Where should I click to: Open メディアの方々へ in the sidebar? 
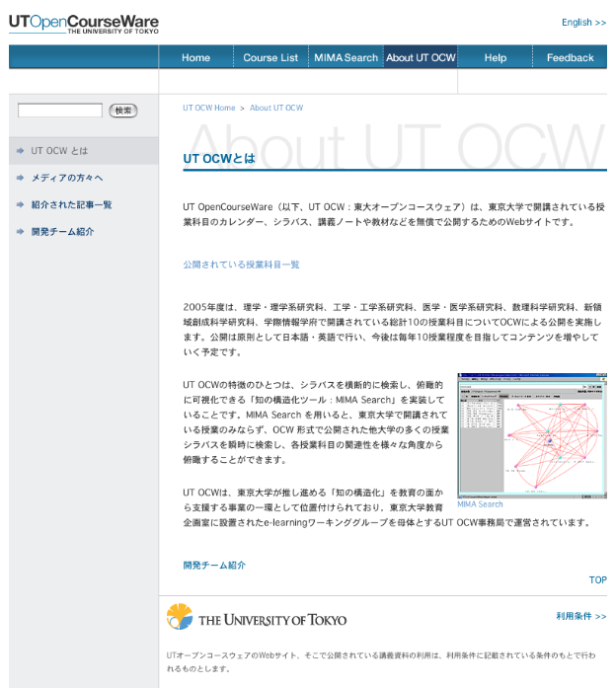coord(67,178)
